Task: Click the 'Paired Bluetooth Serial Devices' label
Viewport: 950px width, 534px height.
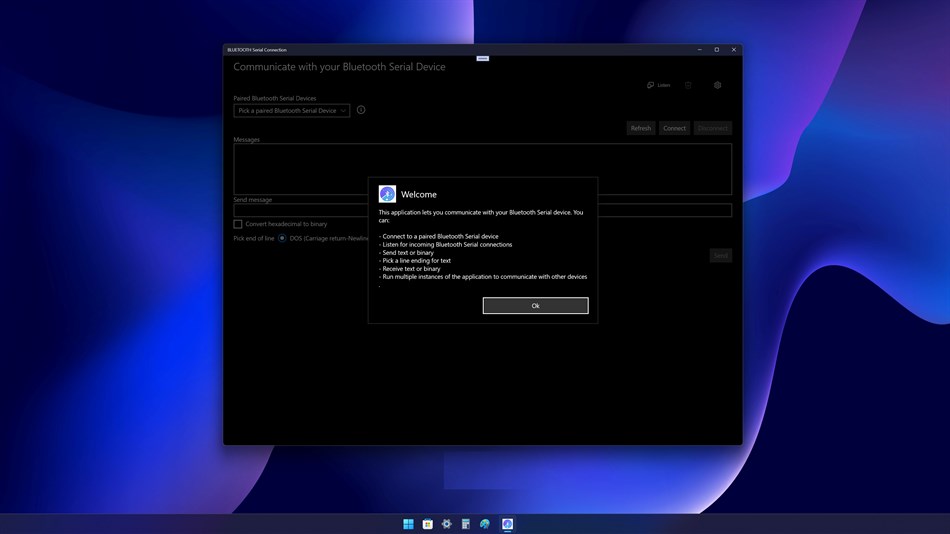Action: click(x=275, y=98)
